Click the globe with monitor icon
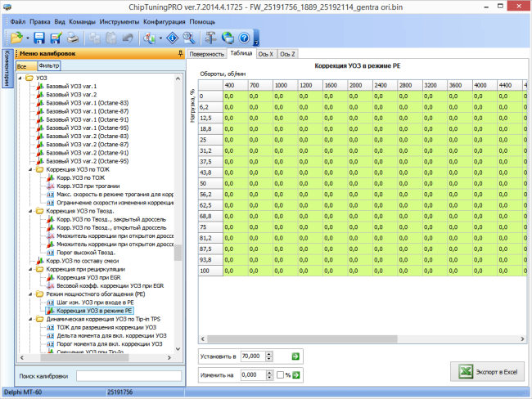Screen dimensions: 532x399 (228, 38)
